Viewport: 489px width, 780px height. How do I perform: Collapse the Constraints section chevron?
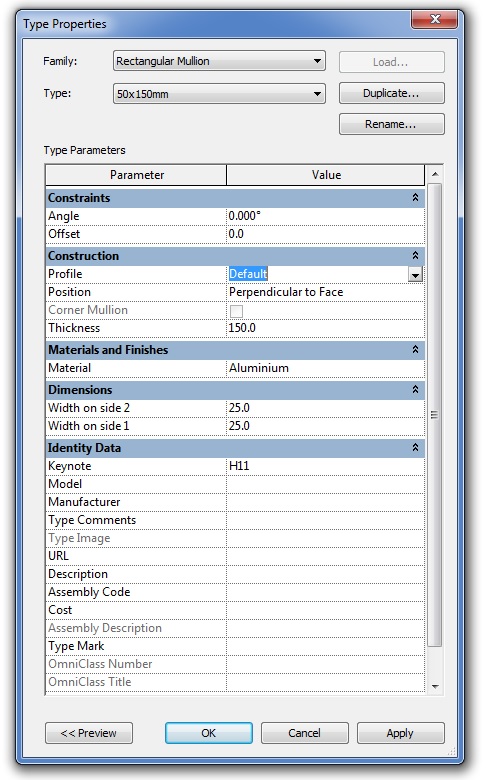coord(415,197)
